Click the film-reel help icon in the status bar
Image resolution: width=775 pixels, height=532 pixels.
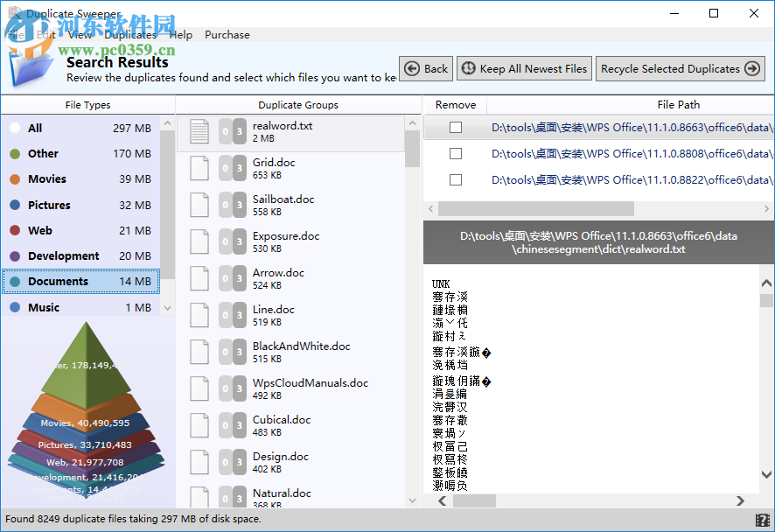click(763, 520)
